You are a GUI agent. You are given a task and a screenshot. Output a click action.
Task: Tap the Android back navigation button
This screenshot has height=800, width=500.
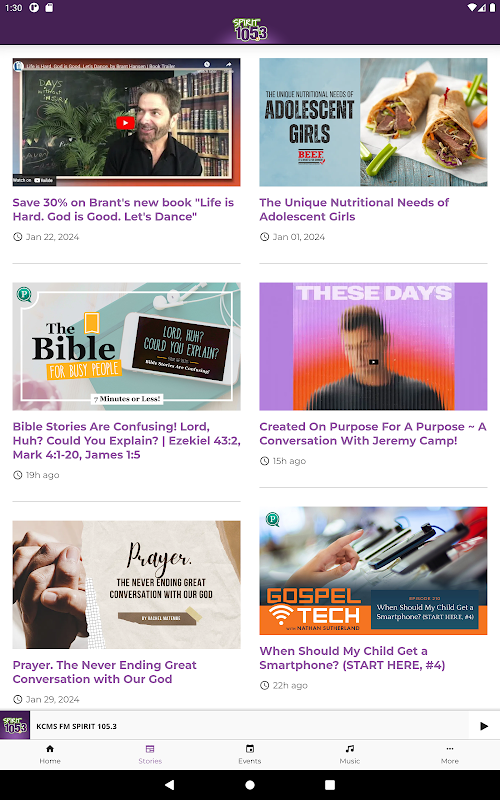pyautogui.click(x=169, y=785)
